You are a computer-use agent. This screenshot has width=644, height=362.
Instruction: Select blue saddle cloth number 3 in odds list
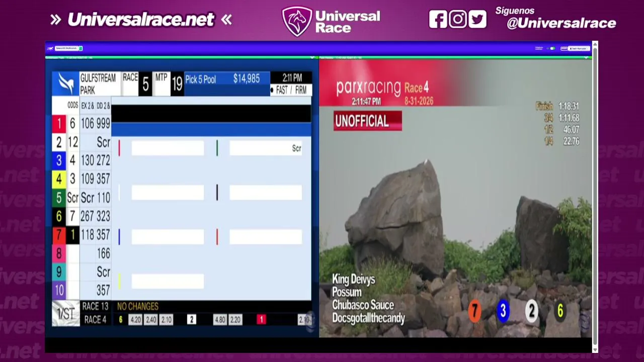tap(59, 160)
